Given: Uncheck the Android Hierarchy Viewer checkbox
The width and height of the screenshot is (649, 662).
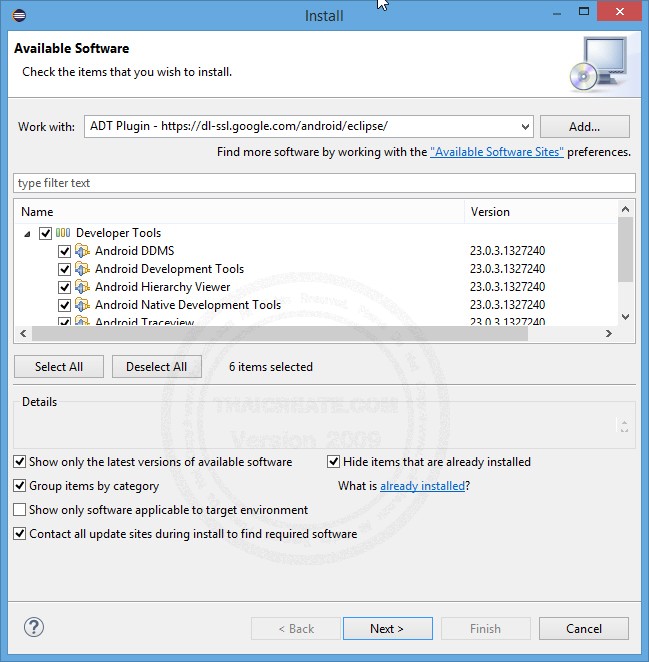Looking at the screenshot, I should point(64,287).
